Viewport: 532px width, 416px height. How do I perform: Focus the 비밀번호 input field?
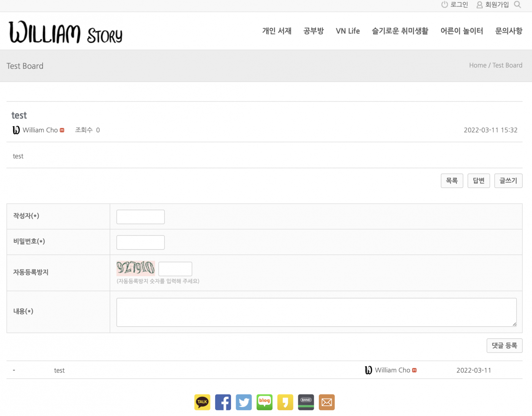[141, 242]
